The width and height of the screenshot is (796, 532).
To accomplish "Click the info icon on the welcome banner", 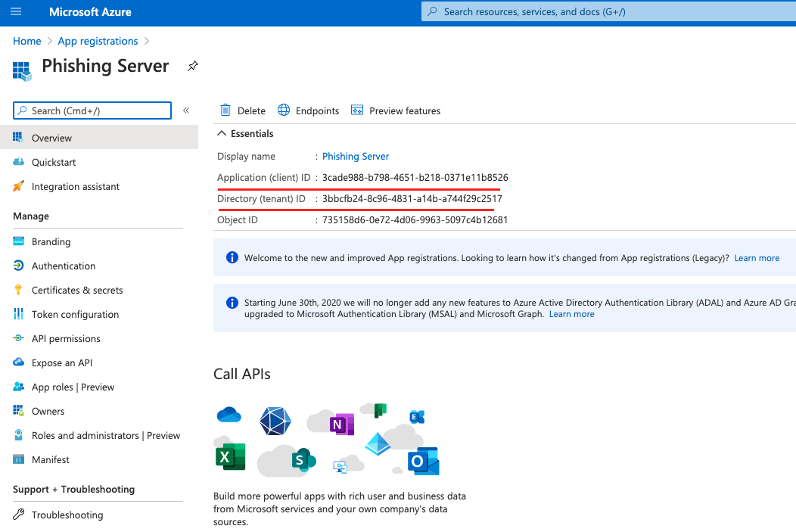I will click(x=232, y=257).
